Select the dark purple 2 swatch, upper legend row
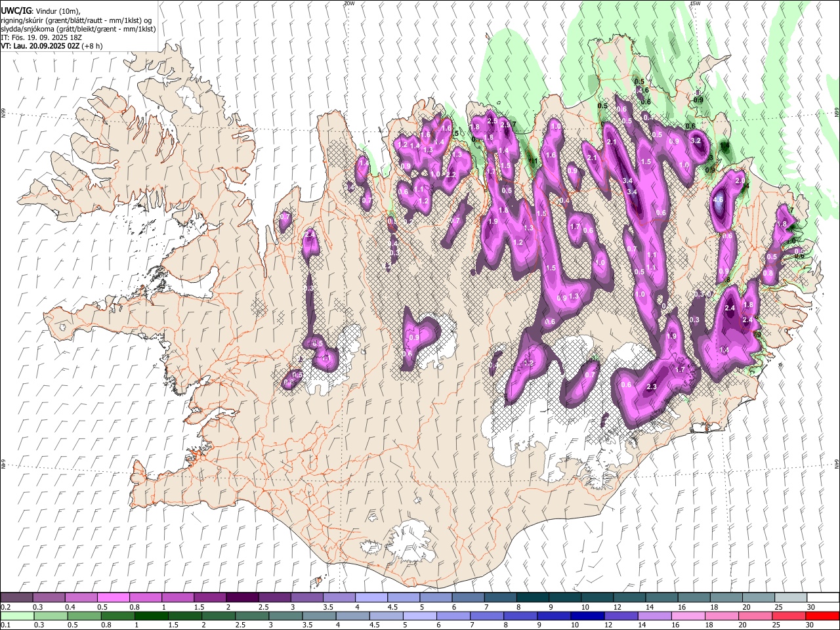 point(242,597)
